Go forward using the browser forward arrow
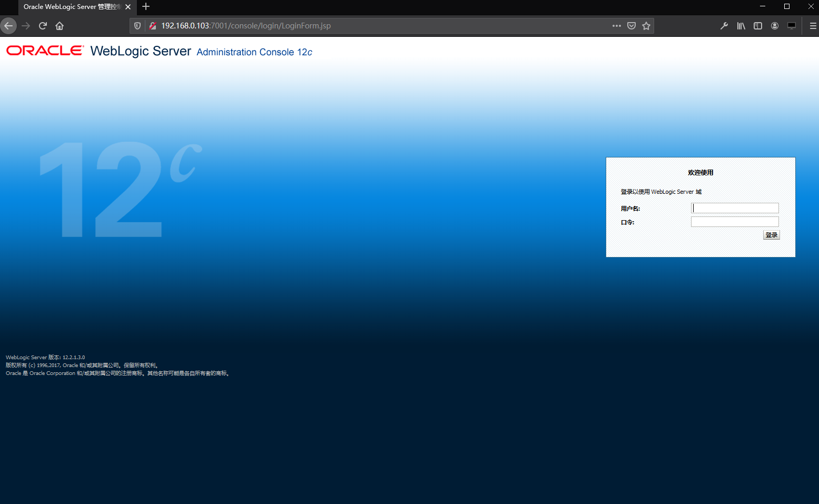The image size is (819, 504). tap(26, 26)
